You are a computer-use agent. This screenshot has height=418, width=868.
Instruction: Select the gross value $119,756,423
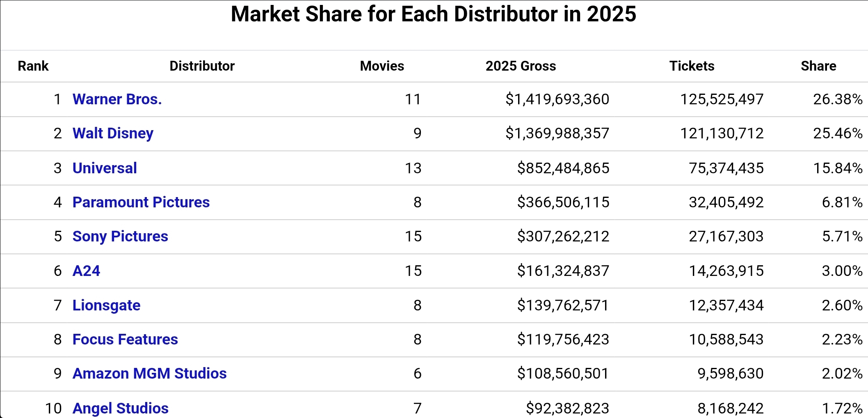tap(563, 340)
